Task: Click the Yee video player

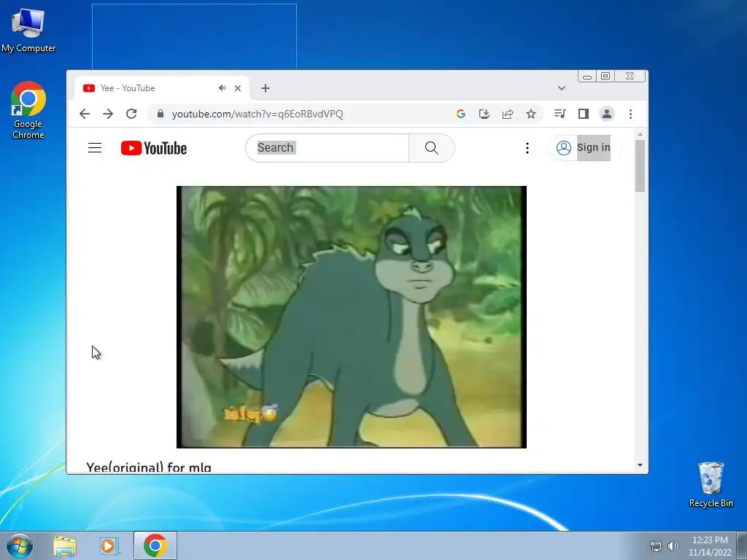Action: point(352,316)
